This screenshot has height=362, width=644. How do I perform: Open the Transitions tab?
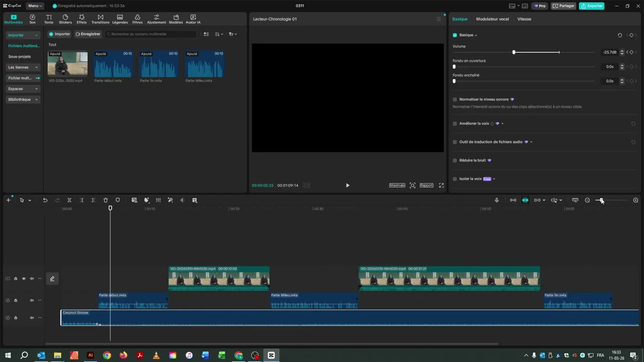pyautogui.click(x=100, y=19)
